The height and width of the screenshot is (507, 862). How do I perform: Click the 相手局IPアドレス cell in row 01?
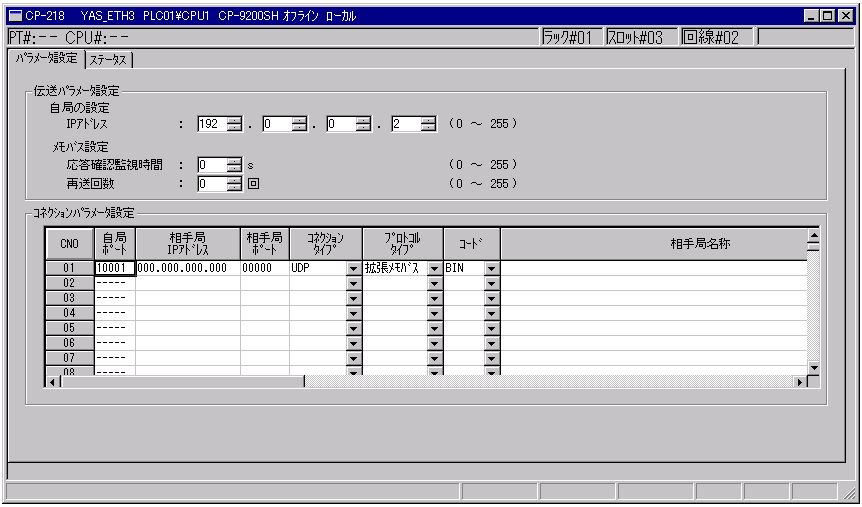click(187, 268)
